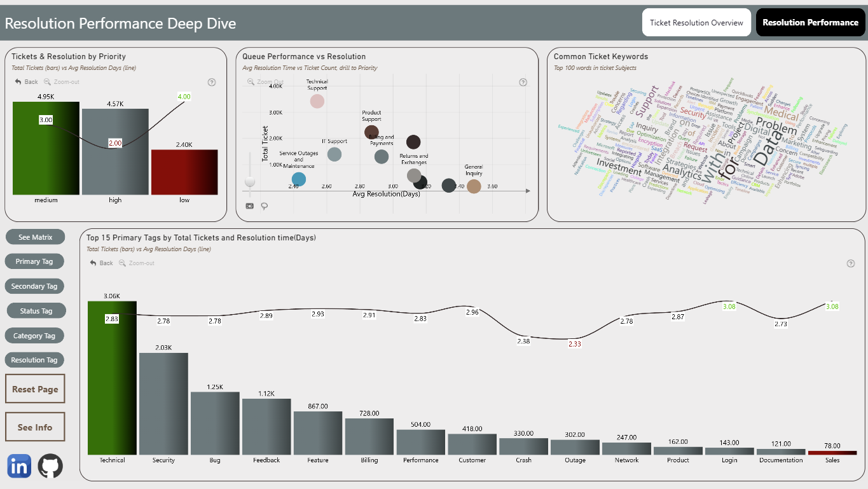
Task: Click the "2.03K" label above the Security bar
Action: (x=163, y=348)
